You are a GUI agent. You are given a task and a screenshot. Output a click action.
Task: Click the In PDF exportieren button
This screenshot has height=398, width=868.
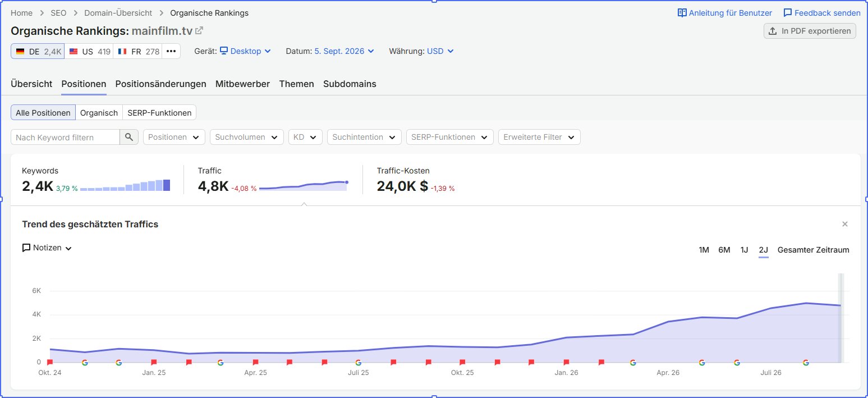[x=810, y=31]
